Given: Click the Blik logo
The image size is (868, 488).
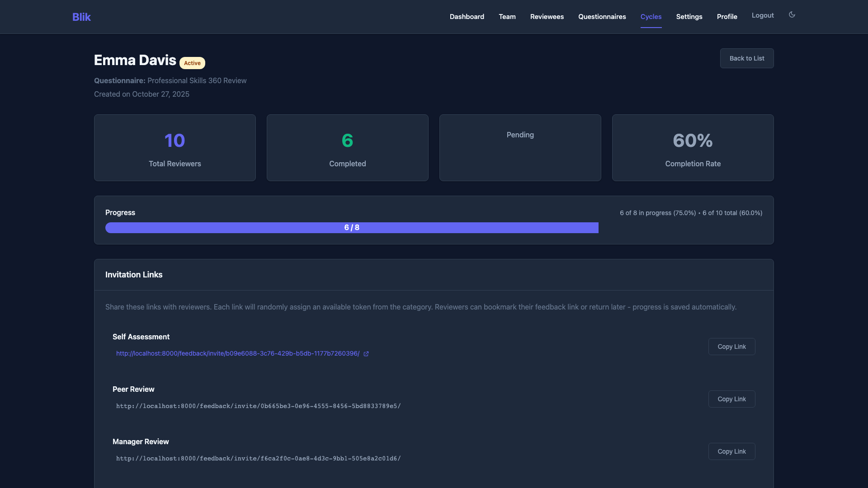Looking at the screenshot, I should pyautogui.click(x=81, y=17).
